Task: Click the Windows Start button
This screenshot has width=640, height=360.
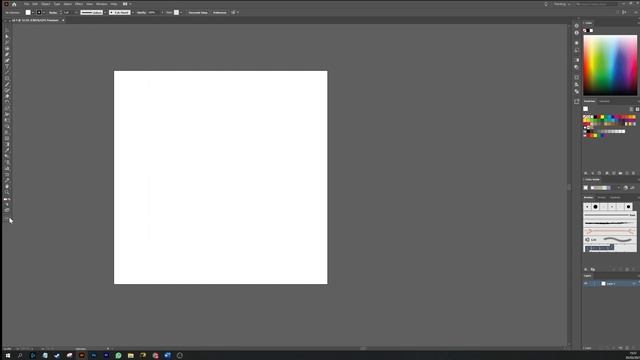Action: [x=7, y=356]
